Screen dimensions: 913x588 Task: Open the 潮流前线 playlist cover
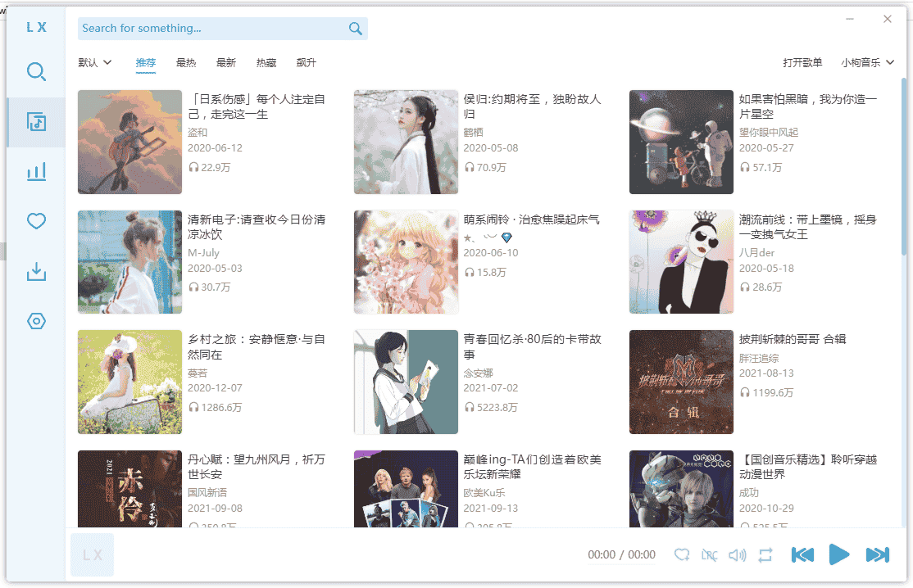[x=681, y=262]
